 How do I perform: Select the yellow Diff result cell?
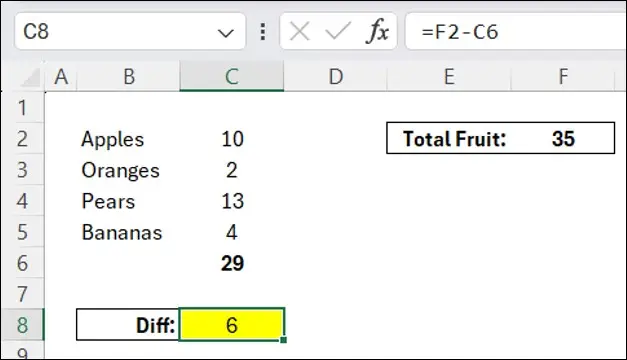(x=232, y=325)
